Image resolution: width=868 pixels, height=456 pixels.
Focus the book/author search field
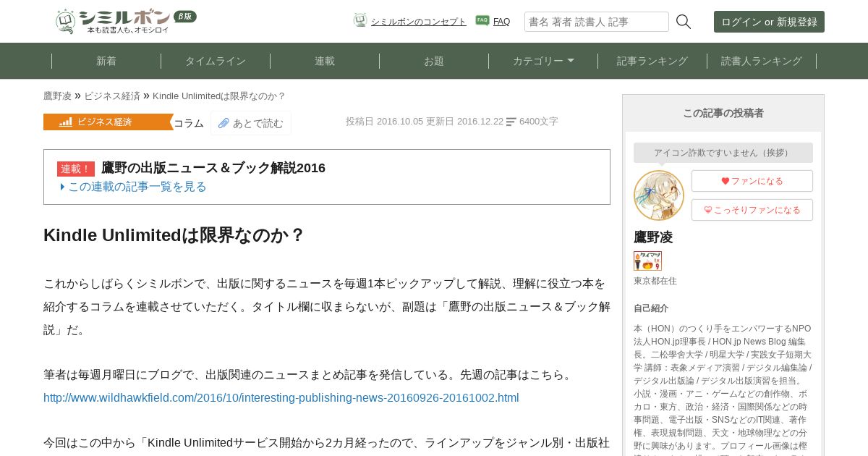pyautogui.click(x=597, y=22)
